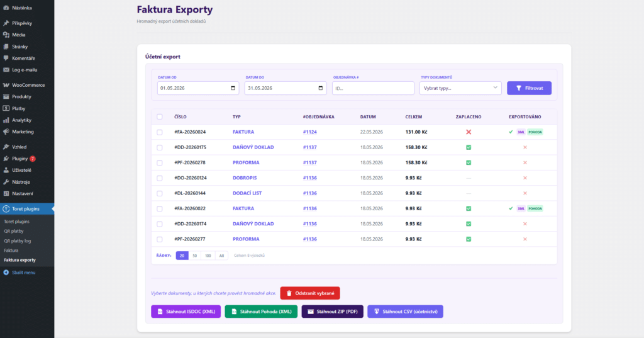Click the Komentáře comment bubble icon

coord(6,58)
